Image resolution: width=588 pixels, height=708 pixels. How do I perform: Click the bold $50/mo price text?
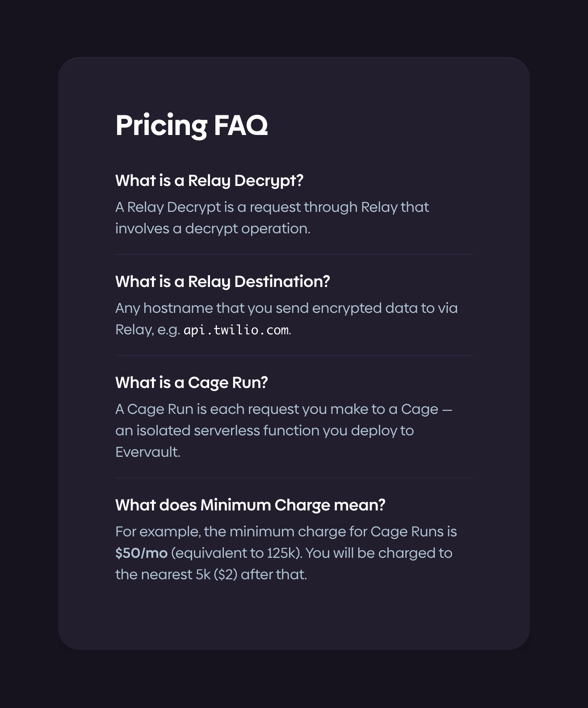[x=141, y=553]
